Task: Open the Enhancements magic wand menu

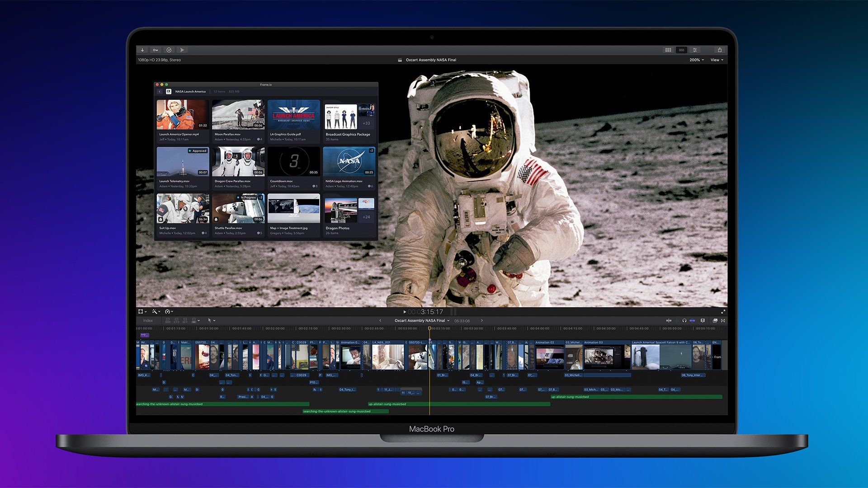Action: tap(156, 312)
